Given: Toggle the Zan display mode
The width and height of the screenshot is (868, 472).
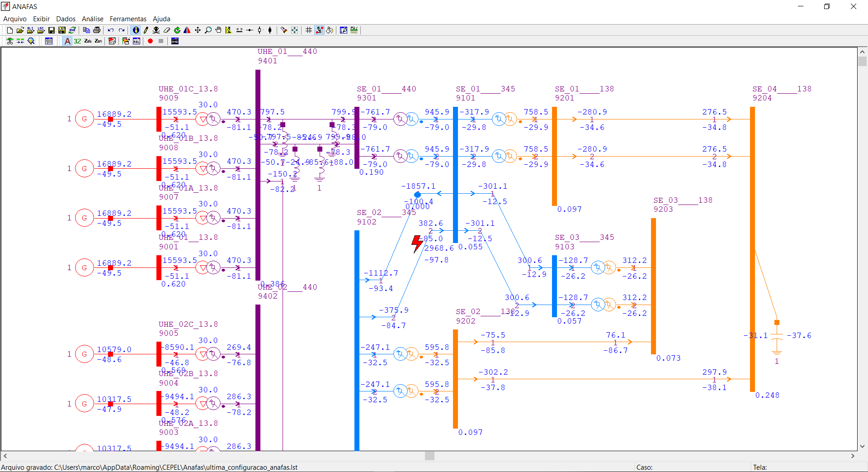Looking at the screenshot, I should coord(98,41).
